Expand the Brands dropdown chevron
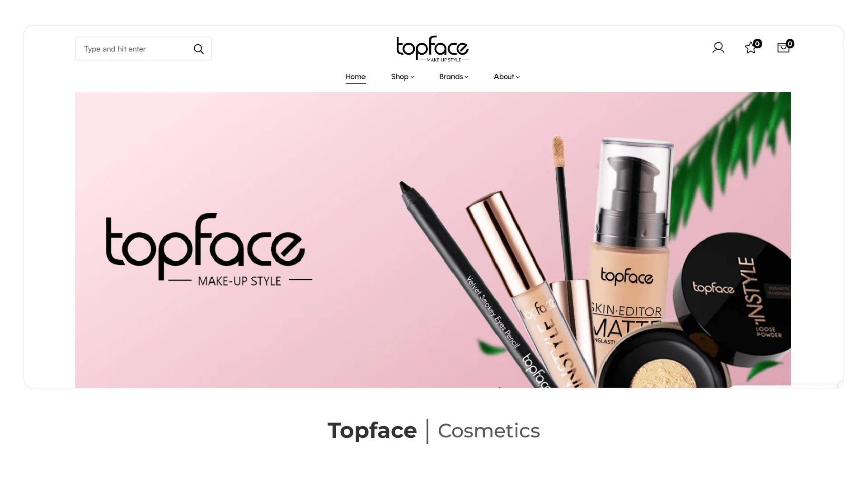Viewport: 868px width, 488px height. point(466,77)
